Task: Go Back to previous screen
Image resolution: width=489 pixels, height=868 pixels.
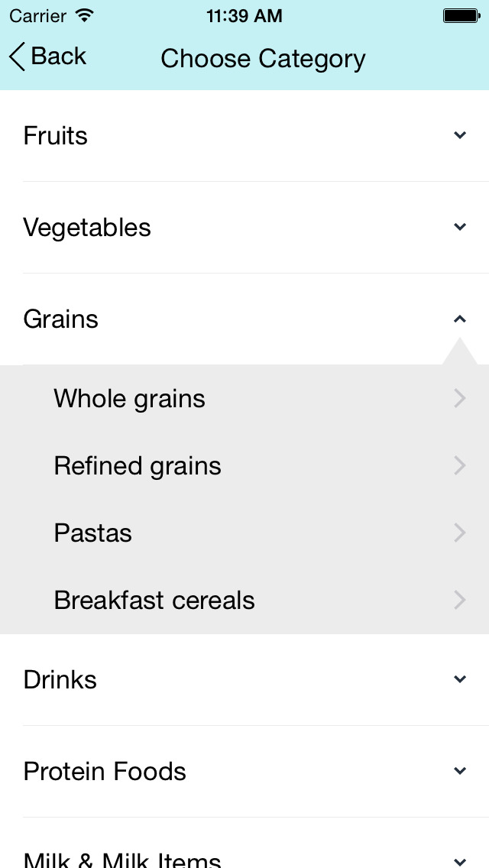Action: click(x=48, y=57)
